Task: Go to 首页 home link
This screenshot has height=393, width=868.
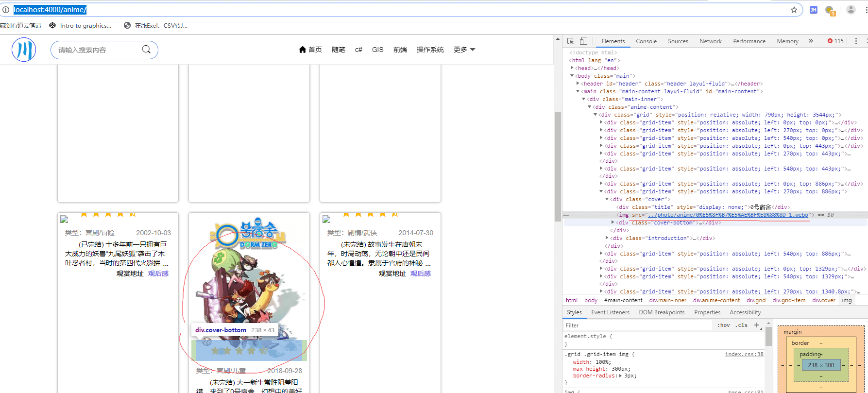Action: coord(310,50)
